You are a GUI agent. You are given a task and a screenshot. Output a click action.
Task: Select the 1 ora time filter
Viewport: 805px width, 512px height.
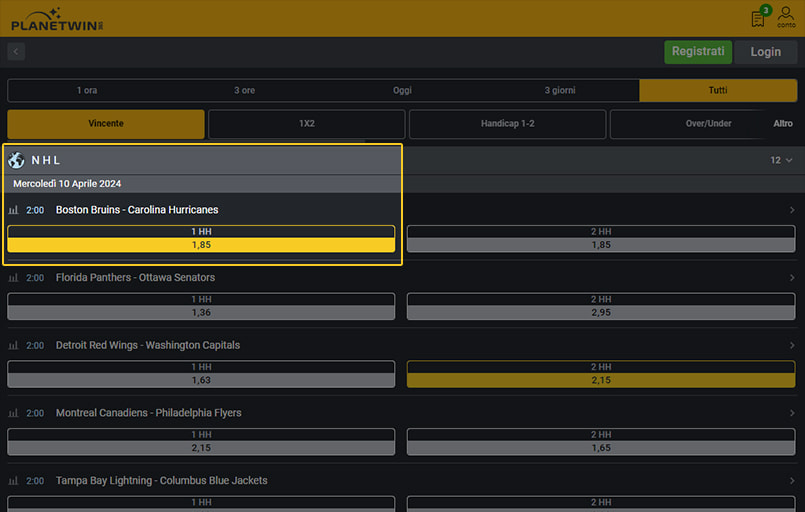[87, 90]
